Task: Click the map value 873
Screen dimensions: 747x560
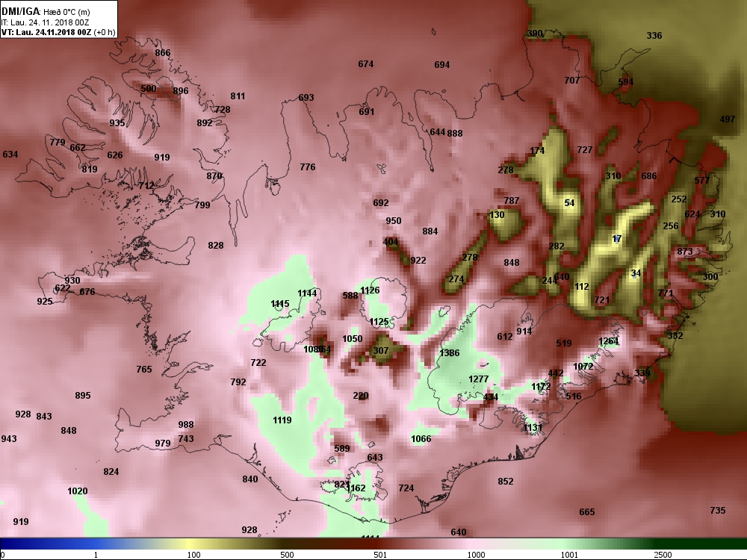Action: coord(685,252)
